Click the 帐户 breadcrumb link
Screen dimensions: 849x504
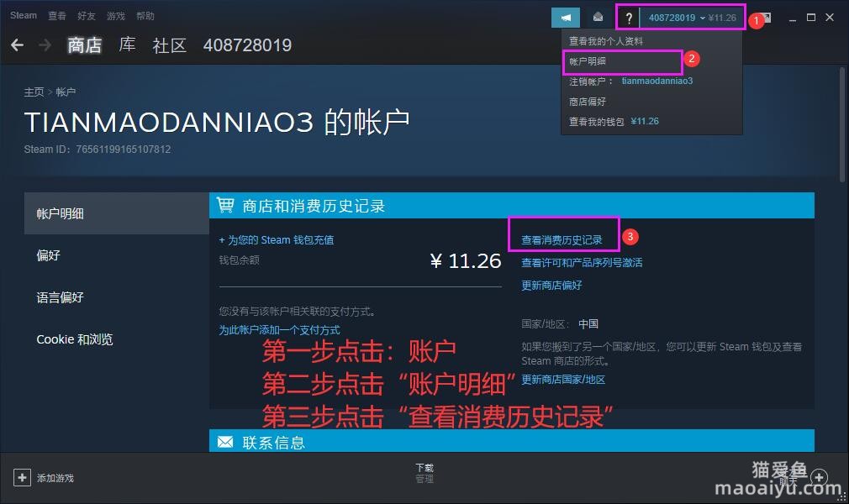click(x=66, y=92)
